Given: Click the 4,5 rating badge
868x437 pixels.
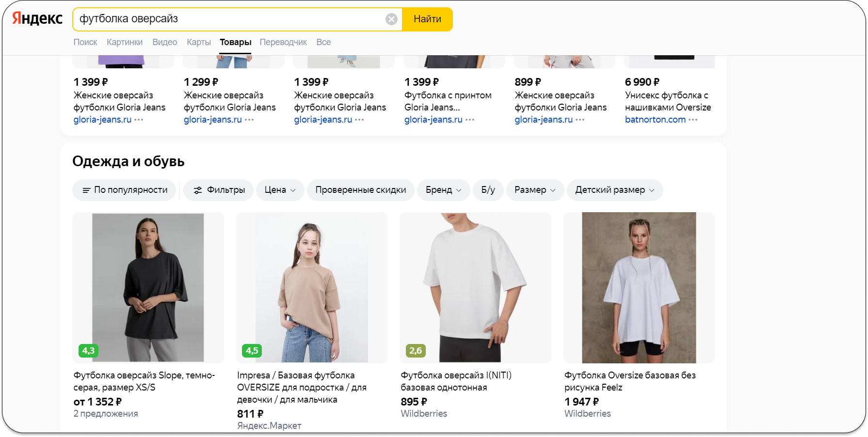Looking at the screenshot, I should 252,351.
